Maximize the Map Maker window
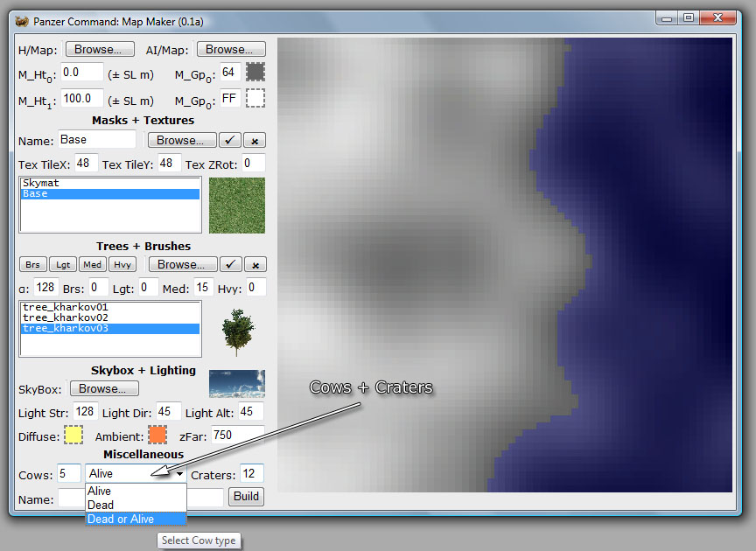The width and height of the screenshot is (756, 551). tap(689, 18)
